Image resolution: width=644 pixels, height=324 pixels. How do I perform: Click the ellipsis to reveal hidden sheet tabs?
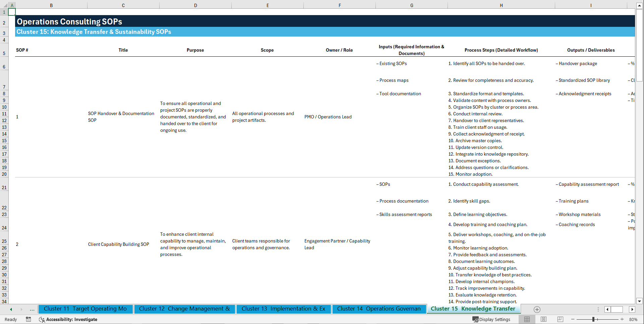click(x=32, y=309)
